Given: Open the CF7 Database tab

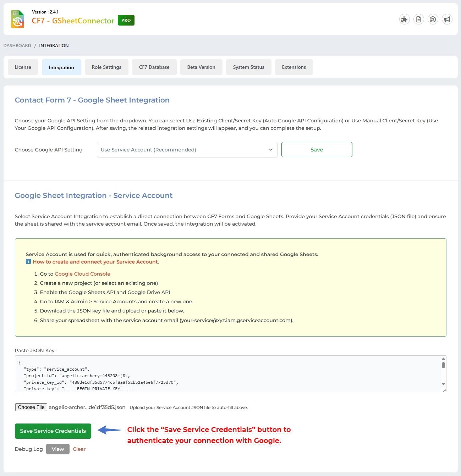Looking at the screenshot, I should pyautogui.click(x=154, y=67).
